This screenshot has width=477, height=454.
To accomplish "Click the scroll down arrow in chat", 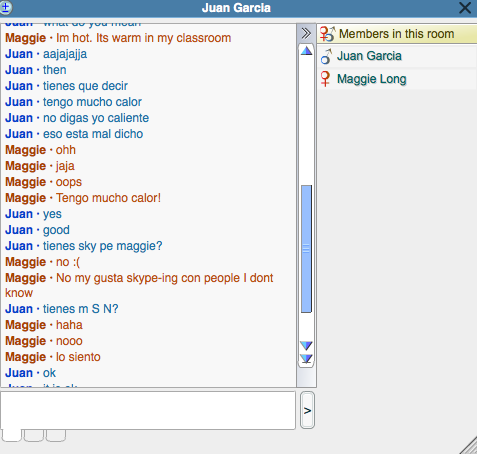I will [x=306, y=345].
